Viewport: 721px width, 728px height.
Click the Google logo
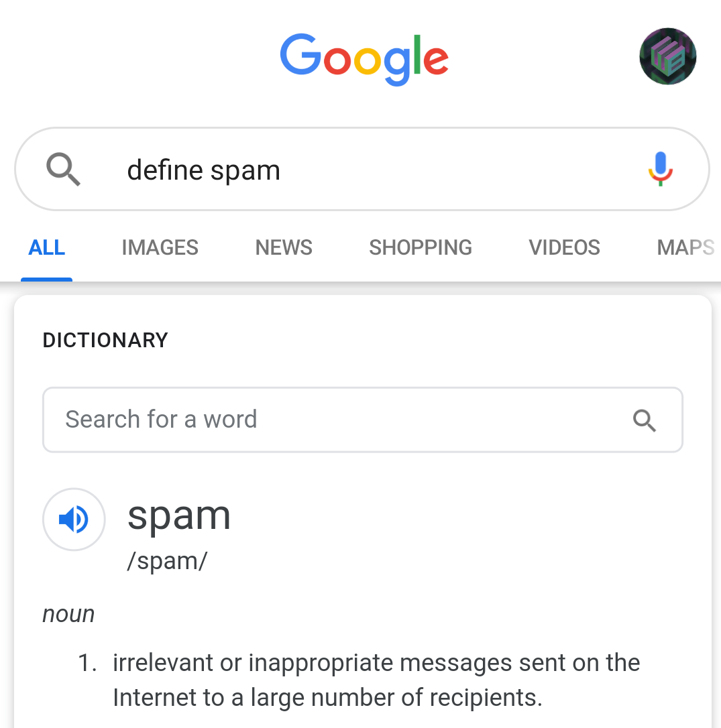point(364,59)
